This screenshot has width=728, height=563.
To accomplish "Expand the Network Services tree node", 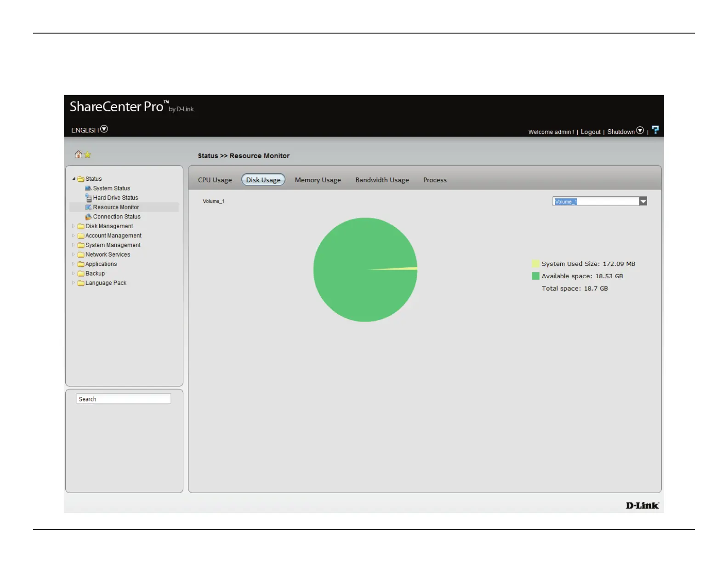I will point(74,254).
